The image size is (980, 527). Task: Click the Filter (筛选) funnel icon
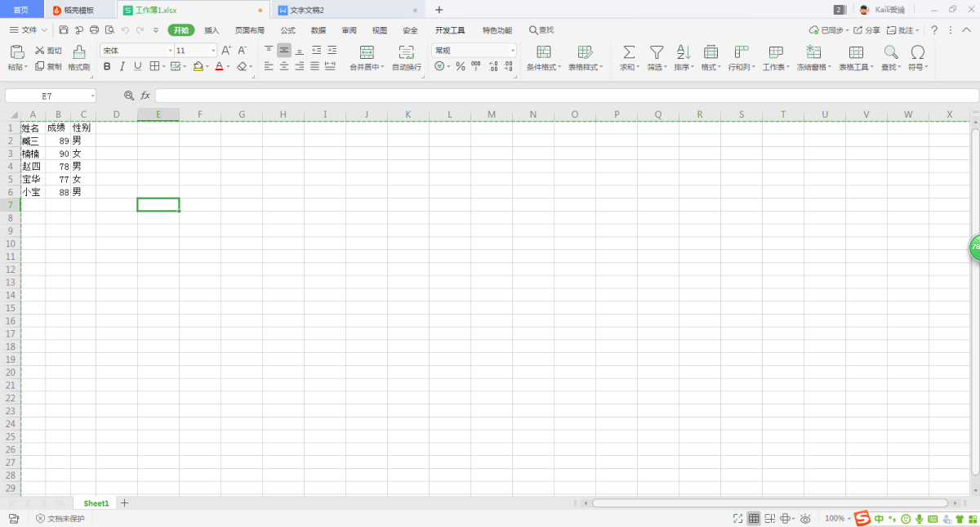tap(656, 52)
